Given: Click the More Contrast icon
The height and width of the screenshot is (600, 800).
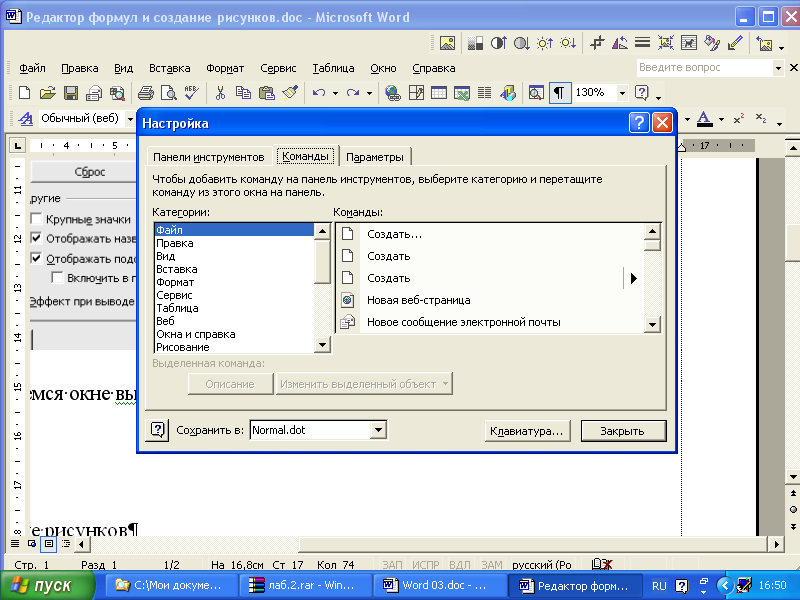Looking at the screenshot, I should (498, 43).
